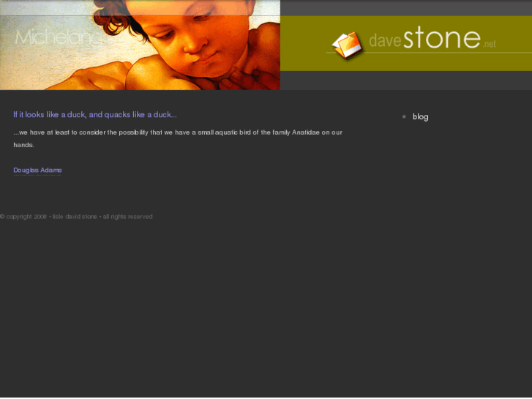Click the word "hands." in quote

(23, 145)
